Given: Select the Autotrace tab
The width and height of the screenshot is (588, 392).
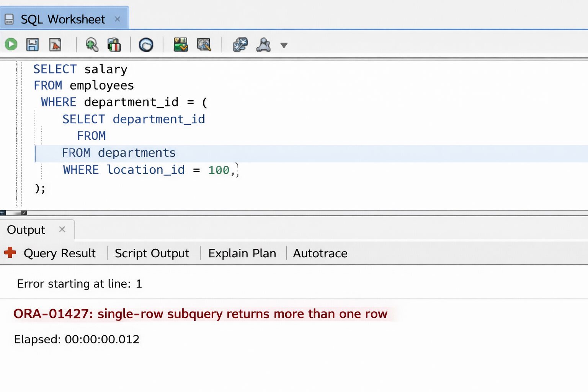Looking at the screenshot, I should 320,253.
